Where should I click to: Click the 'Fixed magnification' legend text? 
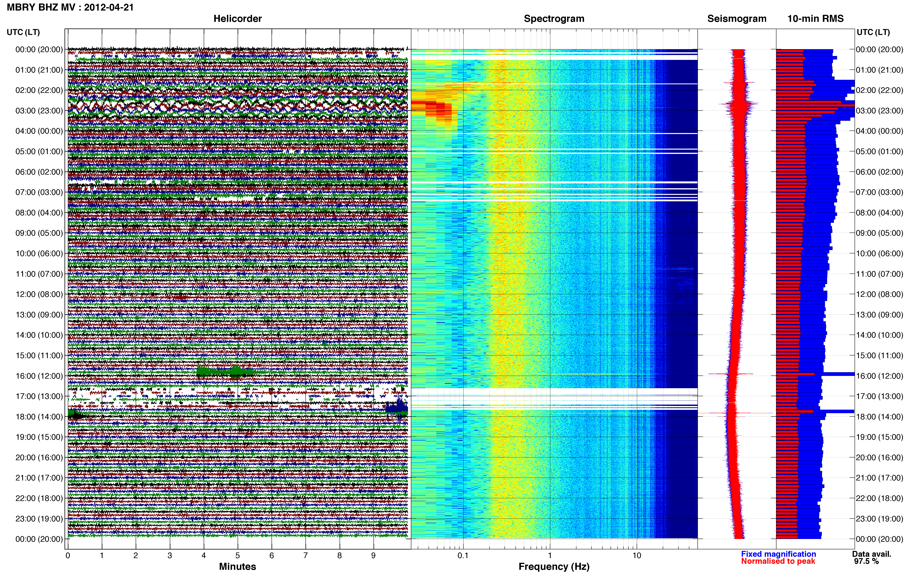point(778,554)
